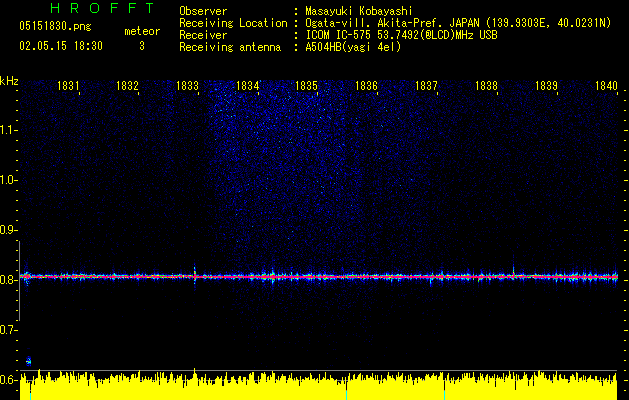The width and height of the screenshot is (629, 400).
Task: Click the 1833 time marker
Action: [x=187, y=86]
